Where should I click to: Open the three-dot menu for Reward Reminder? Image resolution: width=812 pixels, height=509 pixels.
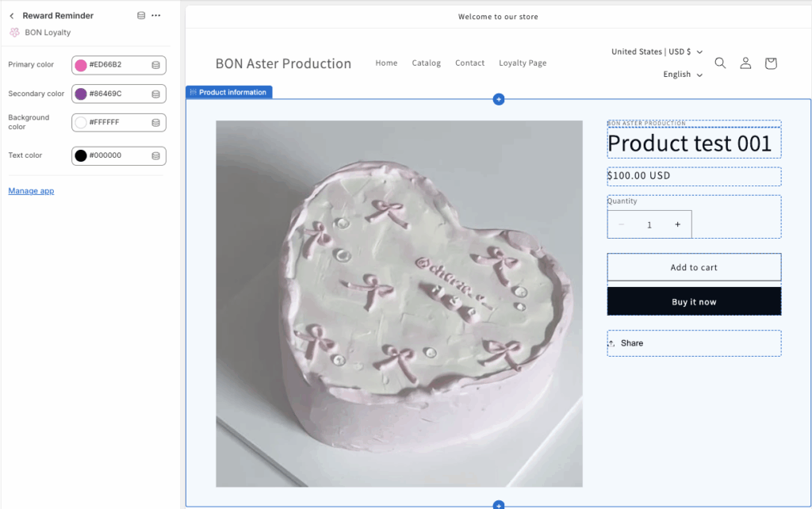coord(155,16)
